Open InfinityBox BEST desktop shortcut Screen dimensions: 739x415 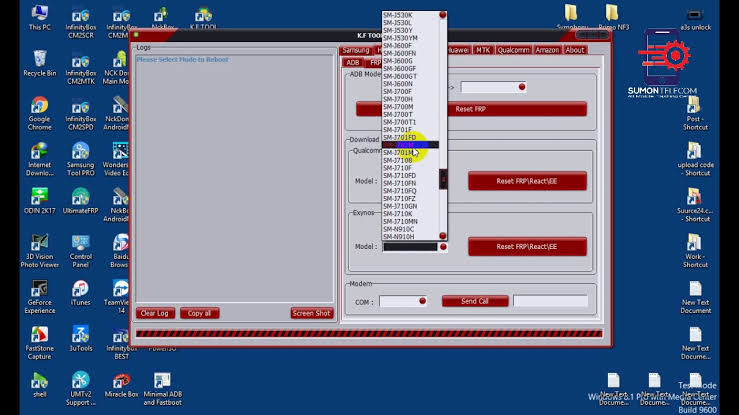point(122,344)
